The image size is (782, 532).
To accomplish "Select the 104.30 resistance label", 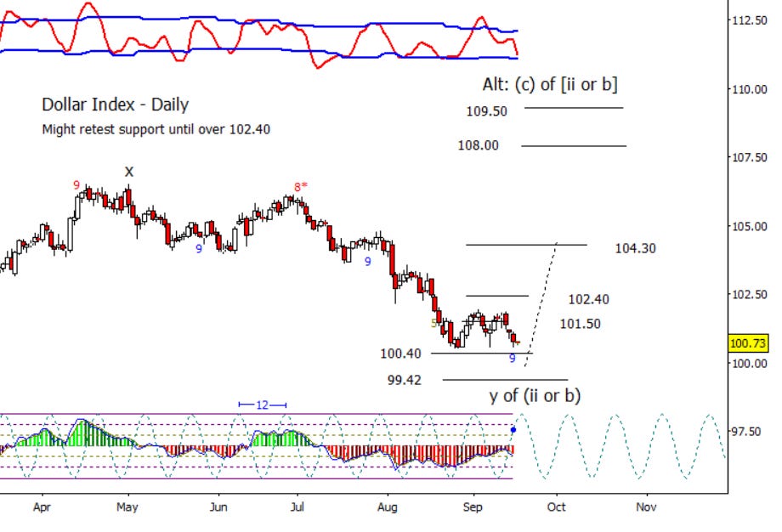I will coord(636,248).
